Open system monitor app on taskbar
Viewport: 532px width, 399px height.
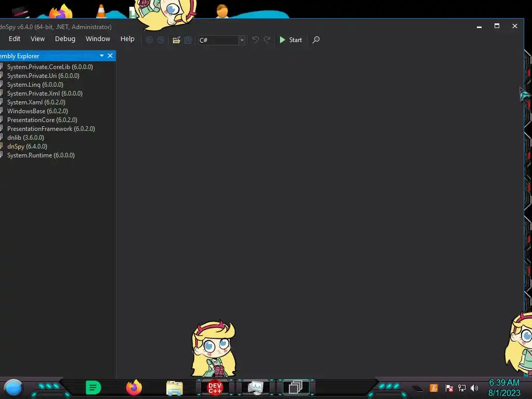[x=255, y=388]
